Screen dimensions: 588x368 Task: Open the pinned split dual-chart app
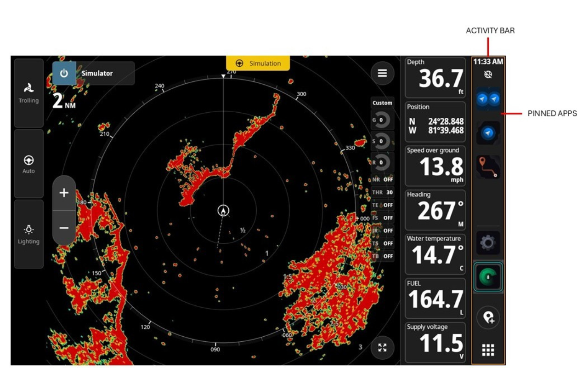point(488,98)
